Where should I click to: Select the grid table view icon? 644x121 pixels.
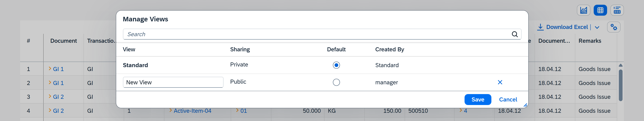pos(600,10)
